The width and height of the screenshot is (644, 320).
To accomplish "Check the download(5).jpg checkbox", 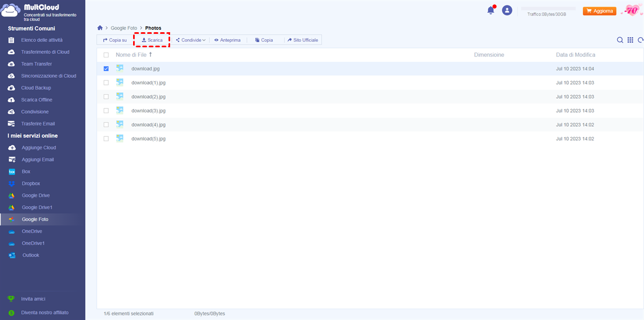I will point(106,139).
